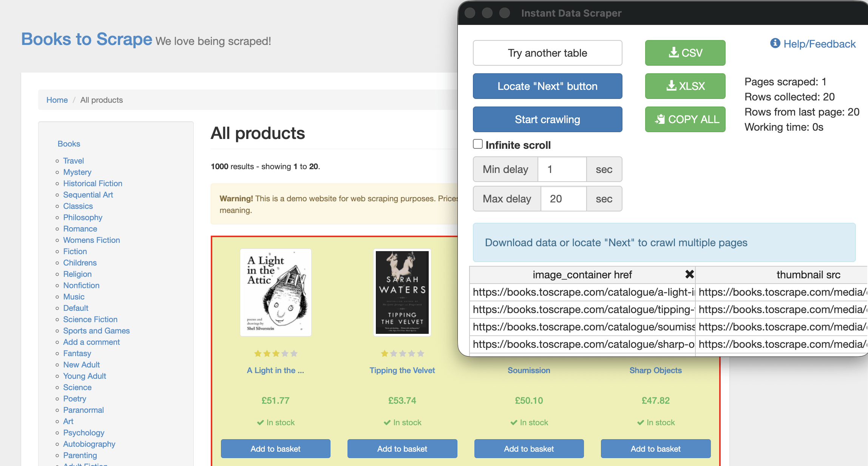868x466 pixels.
Task: Click the Home breadcrumb link
Action: pos(57,100)
